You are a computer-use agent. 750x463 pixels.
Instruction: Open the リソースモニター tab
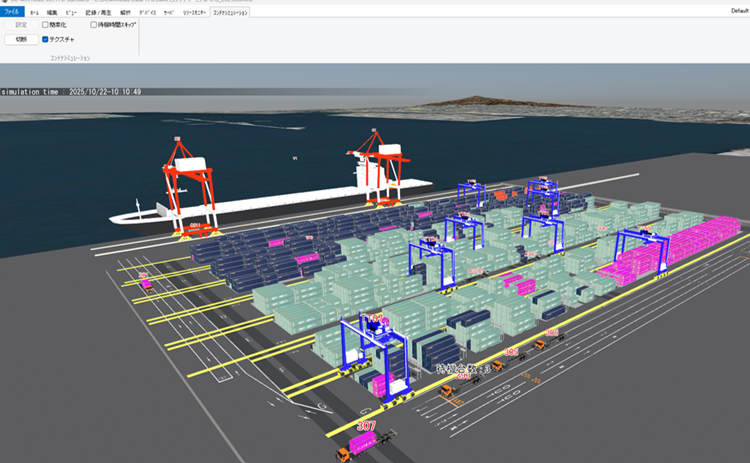pos(194,11)
